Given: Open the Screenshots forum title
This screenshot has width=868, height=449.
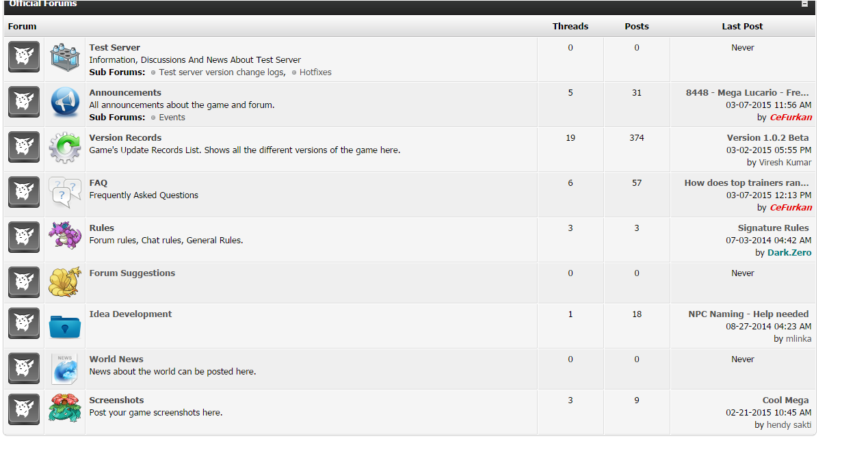Looking at the screenshot, I should pos(116,400).
